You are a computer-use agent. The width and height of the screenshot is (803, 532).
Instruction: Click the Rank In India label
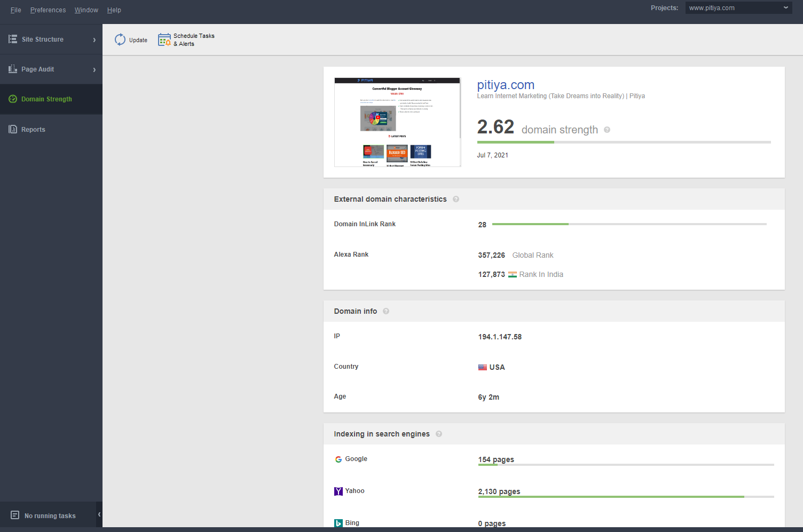tap(541, 274)
